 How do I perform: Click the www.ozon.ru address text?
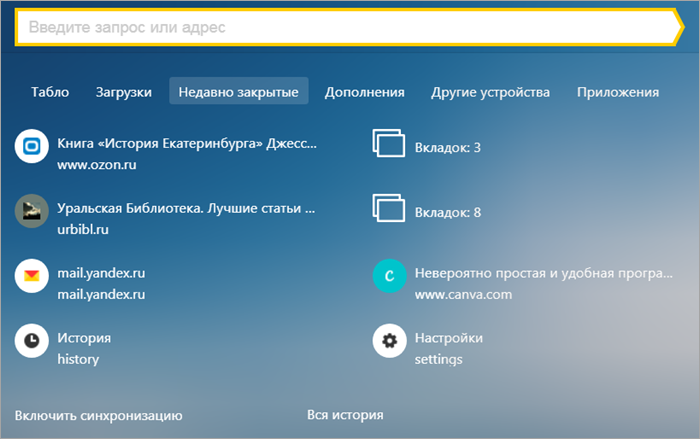97,165
